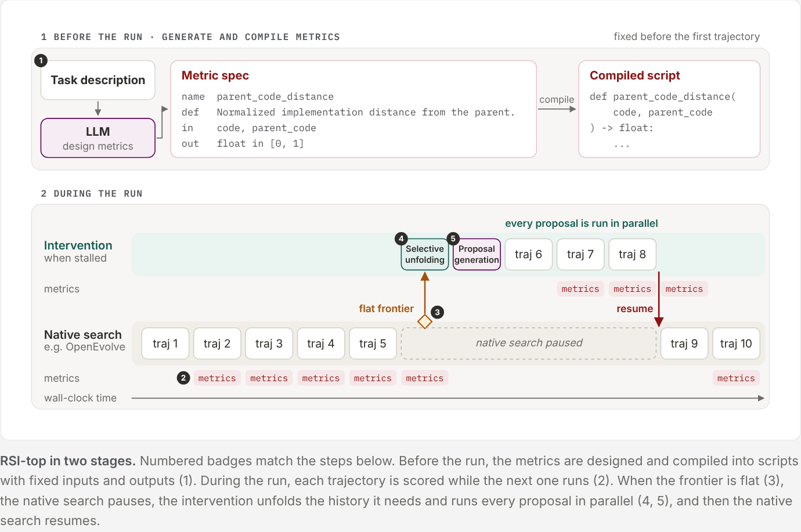This screenshot has width=801, height=532.
Task: Click ') -> float:' in Compiled script
Action: coord(622,128)
